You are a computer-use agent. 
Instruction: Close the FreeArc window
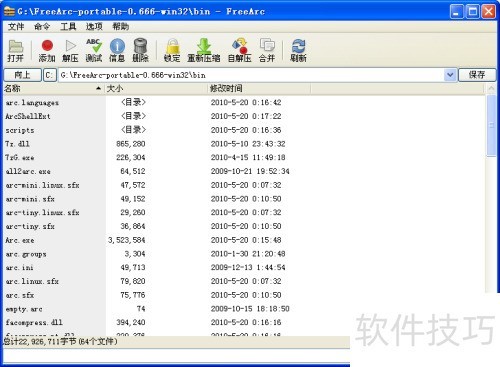[489, 12]
